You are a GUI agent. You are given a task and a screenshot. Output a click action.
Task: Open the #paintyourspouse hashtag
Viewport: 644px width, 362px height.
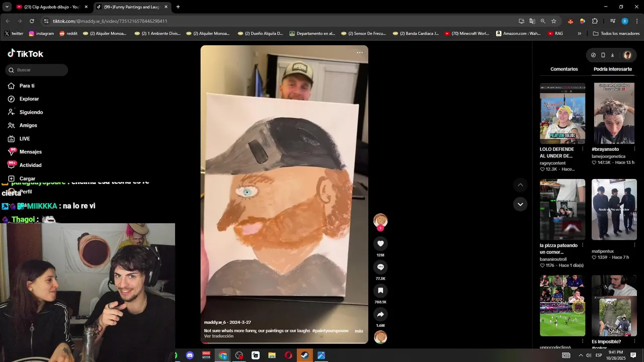pyautogui.click(x=330, y=331)
